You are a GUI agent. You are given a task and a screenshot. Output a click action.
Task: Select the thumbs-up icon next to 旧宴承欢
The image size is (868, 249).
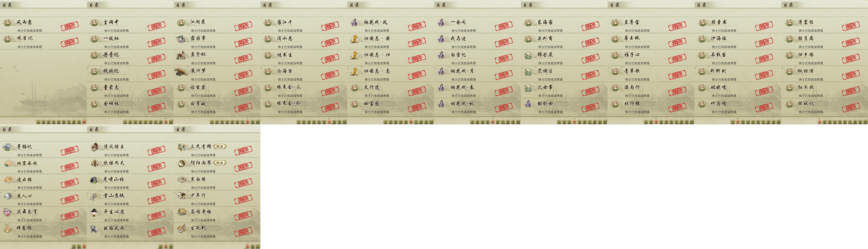point(7,163)
